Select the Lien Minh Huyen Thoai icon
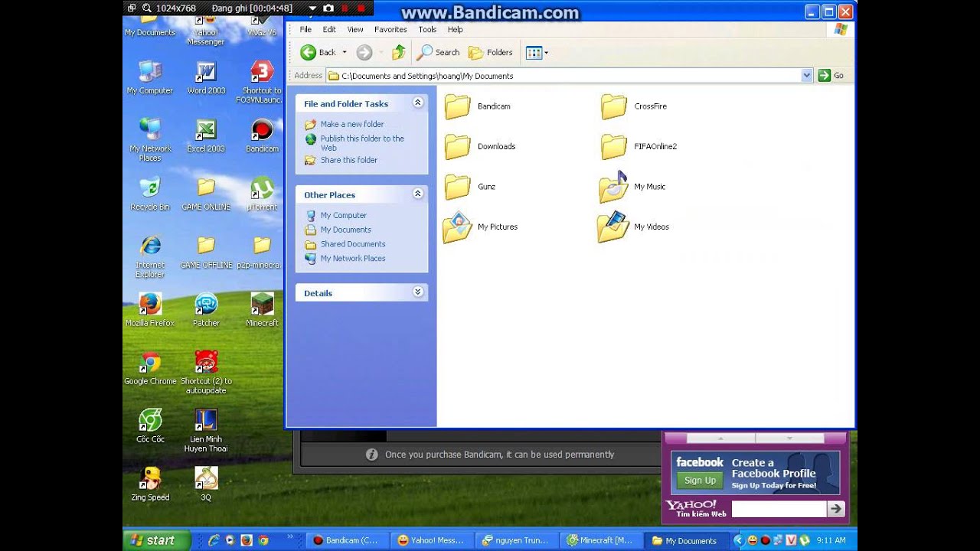Screen dimensions: 980x551 (x=206, y=431)
